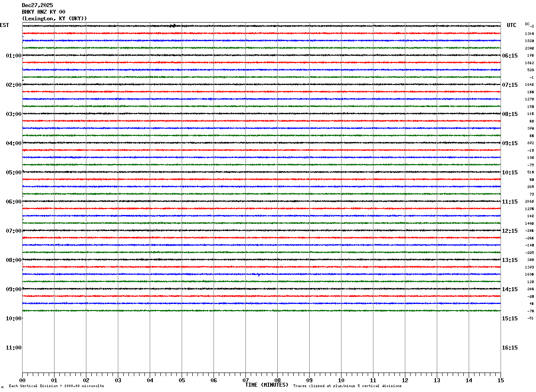536x392 pixels.
Task: Click minute tick label 10 on the time axis
Action: click(x=341, y=380)
